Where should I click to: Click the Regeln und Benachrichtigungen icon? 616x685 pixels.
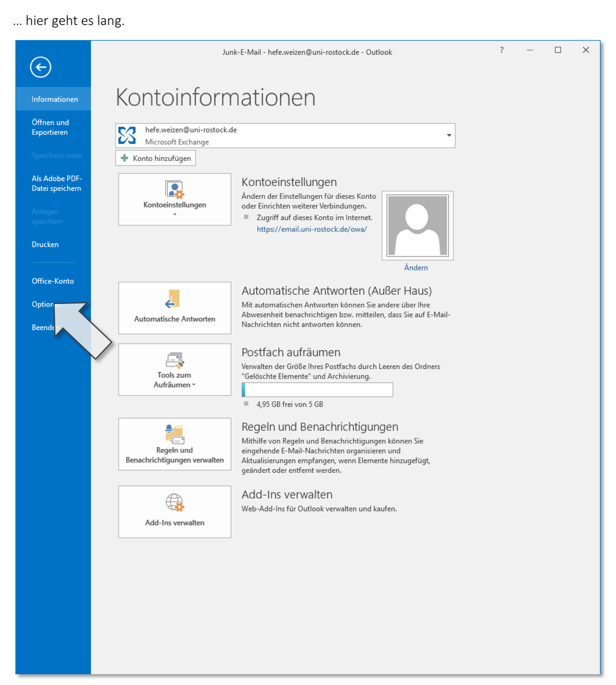175,434
